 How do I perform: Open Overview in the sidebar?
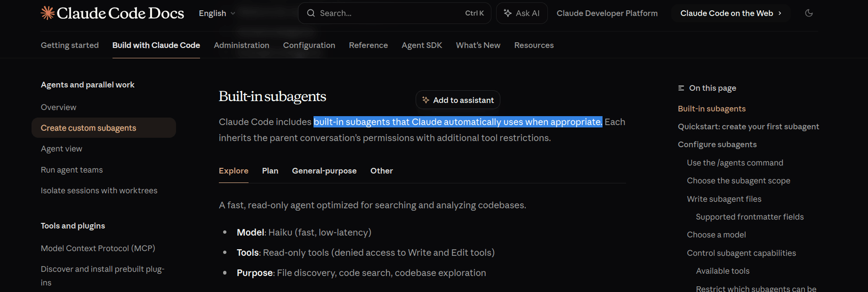click(58, 107)
